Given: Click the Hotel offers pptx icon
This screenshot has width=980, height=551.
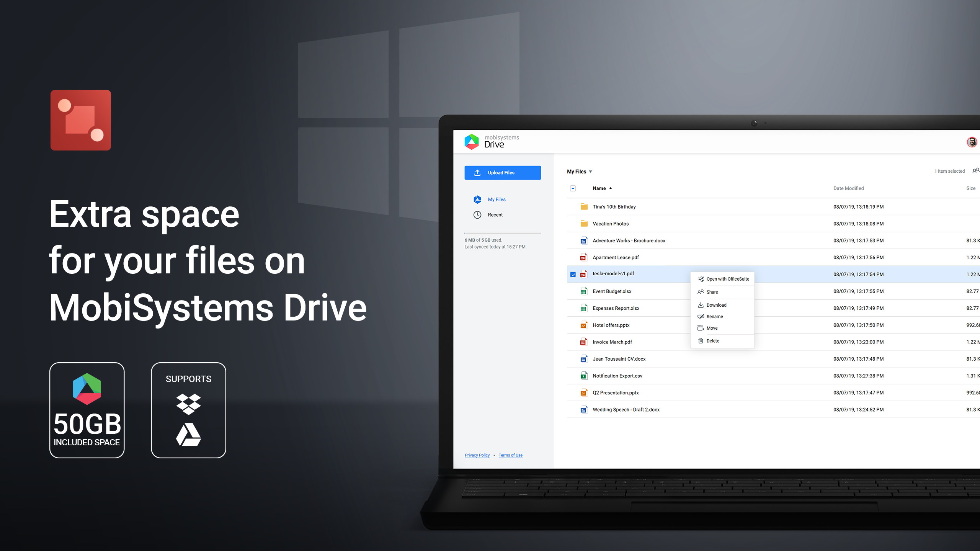Looking at the screenshot, I should [584, 325].
